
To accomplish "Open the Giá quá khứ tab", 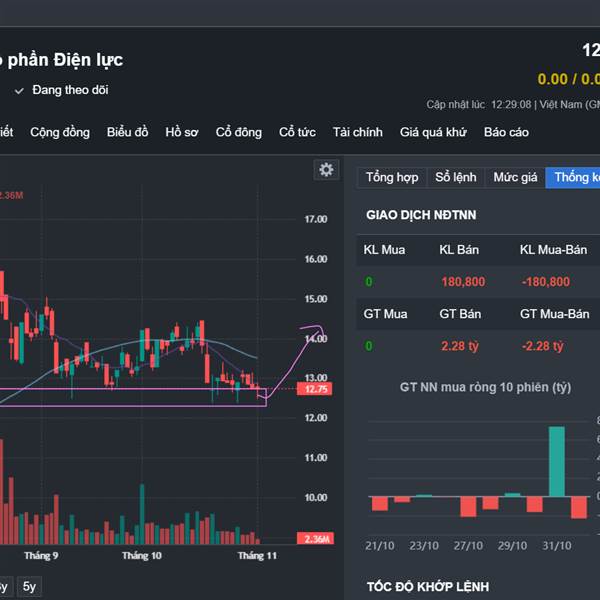I will (433, 132).
